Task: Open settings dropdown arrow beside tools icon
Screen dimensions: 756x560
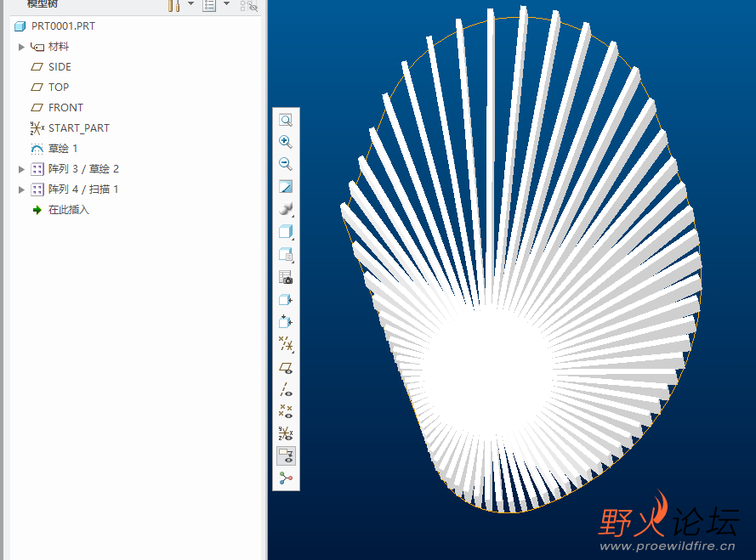Action: (191, 4)
